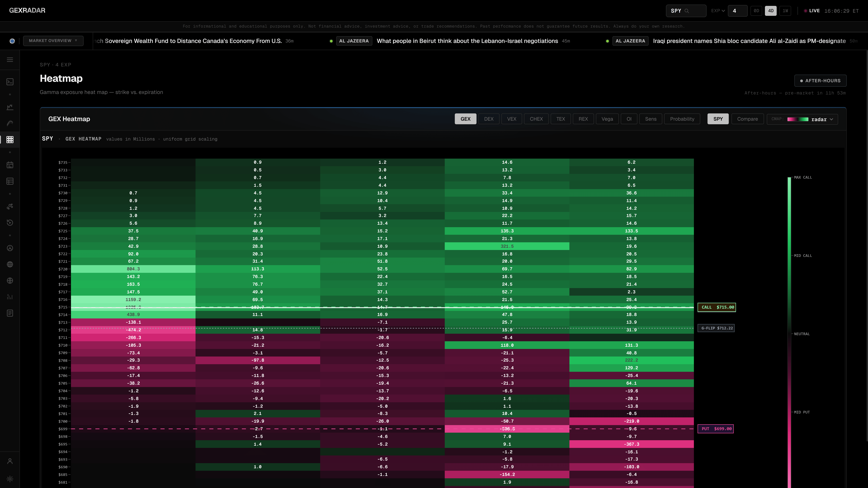Click the -367.3 cell at $695
This screenshot has width=868, height=488.
631,444
